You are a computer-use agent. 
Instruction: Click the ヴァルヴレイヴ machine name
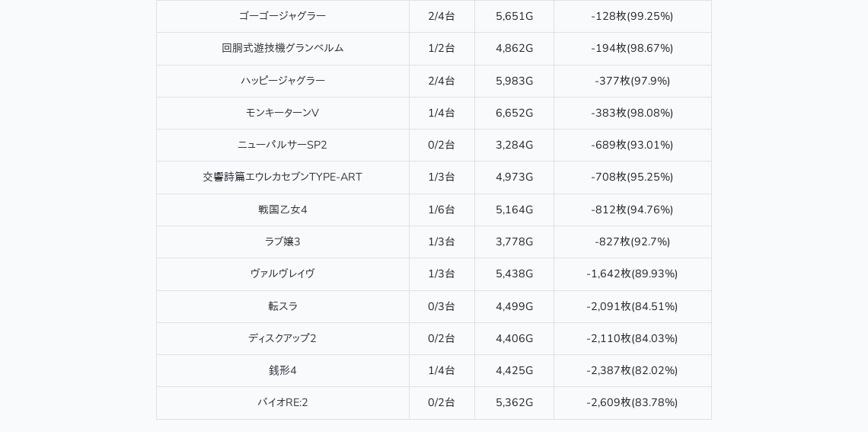coord(282,274)
